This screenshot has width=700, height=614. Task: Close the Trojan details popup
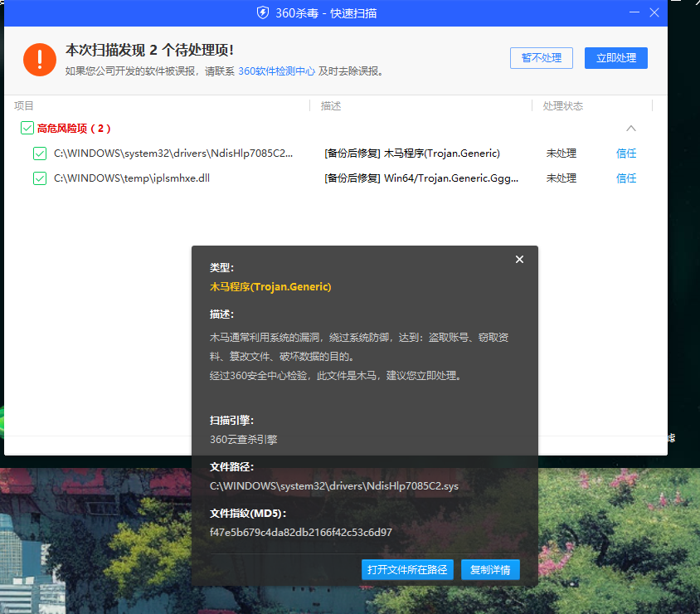click(519, 260)
